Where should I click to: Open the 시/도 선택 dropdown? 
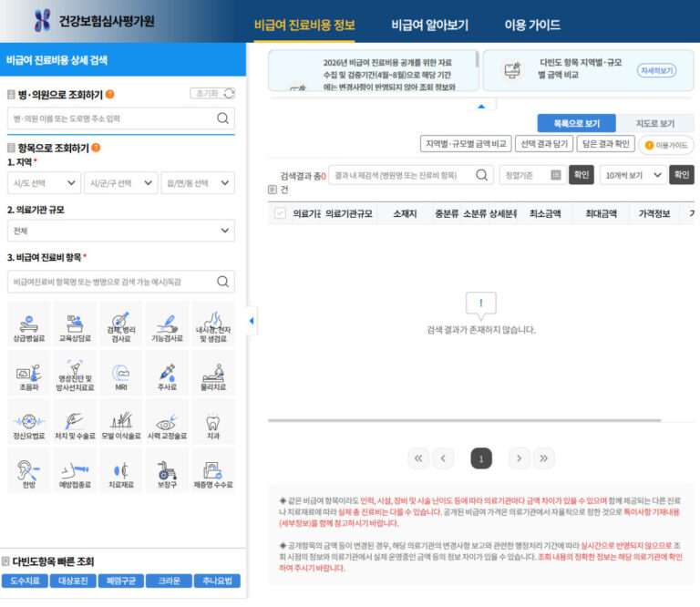pos(44,183)
